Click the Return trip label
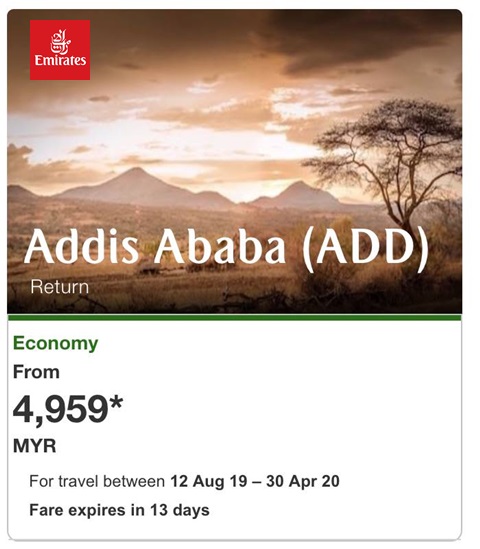 click(x=60, y=287)
